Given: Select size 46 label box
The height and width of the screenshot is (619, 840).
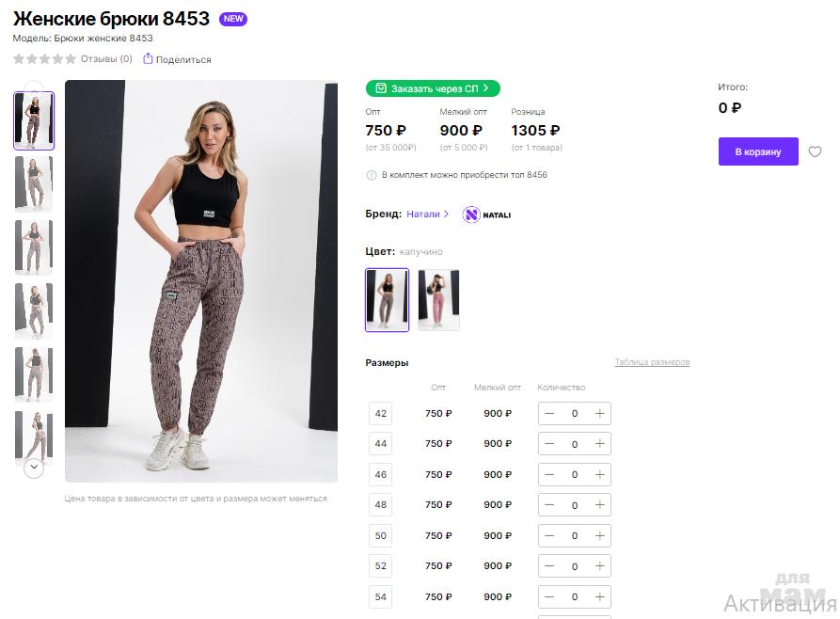Looking at the screenshot, I should pyautogui.click(x=381, y=475).
